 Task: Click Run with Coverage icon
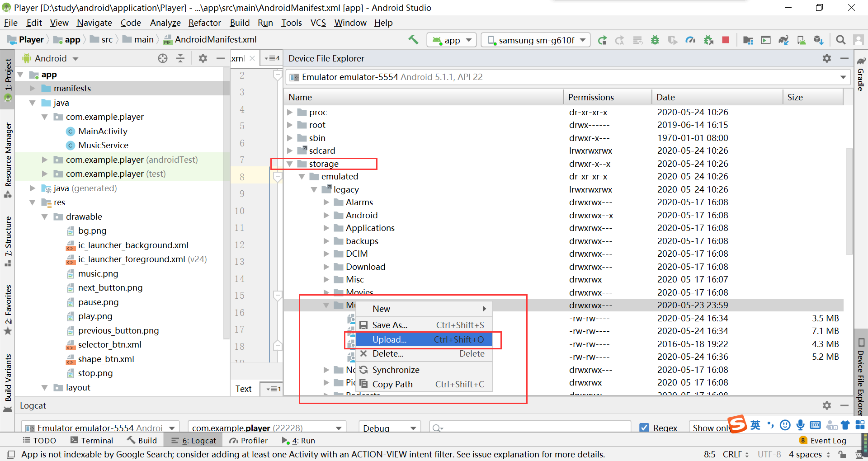tap(673, 40)
